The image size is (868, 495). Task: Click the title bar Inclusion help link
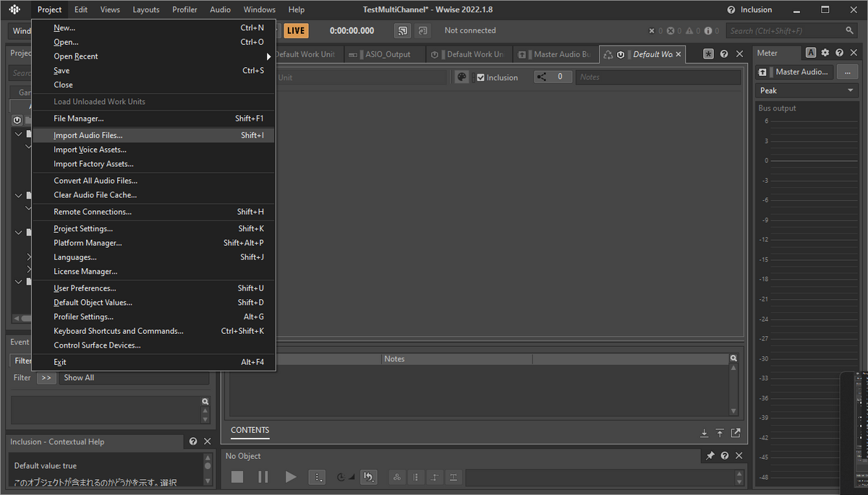[x=749, y=9]
